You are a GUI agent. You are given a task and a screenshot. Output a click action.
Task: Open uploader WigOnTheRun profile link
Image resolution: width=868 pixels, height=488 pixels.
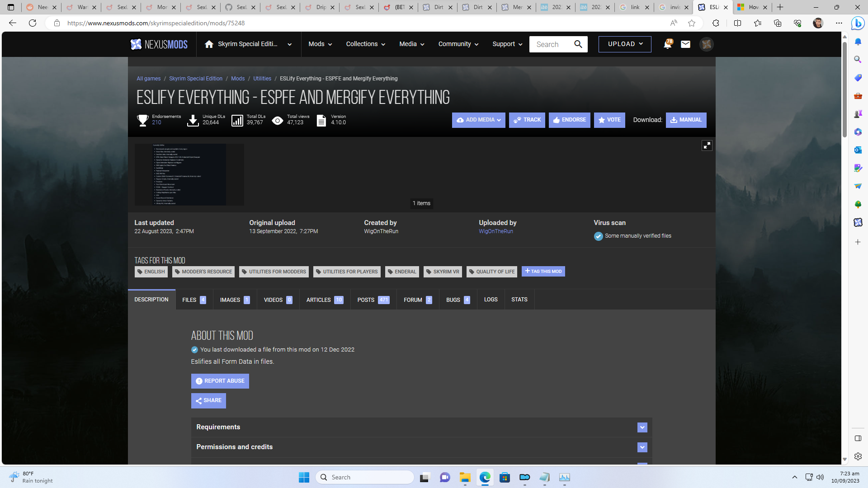pos(496,231)
